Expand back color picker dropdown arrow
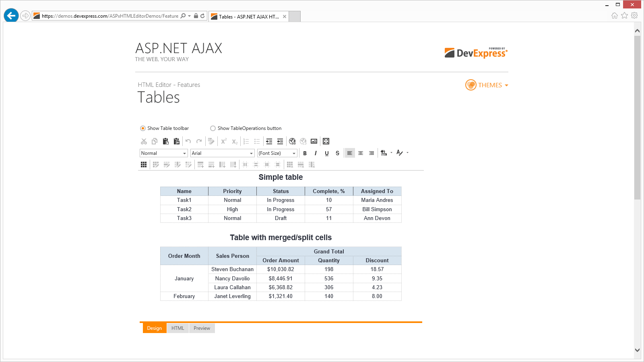This screenshot has width=644, height=362. (391, 153)
